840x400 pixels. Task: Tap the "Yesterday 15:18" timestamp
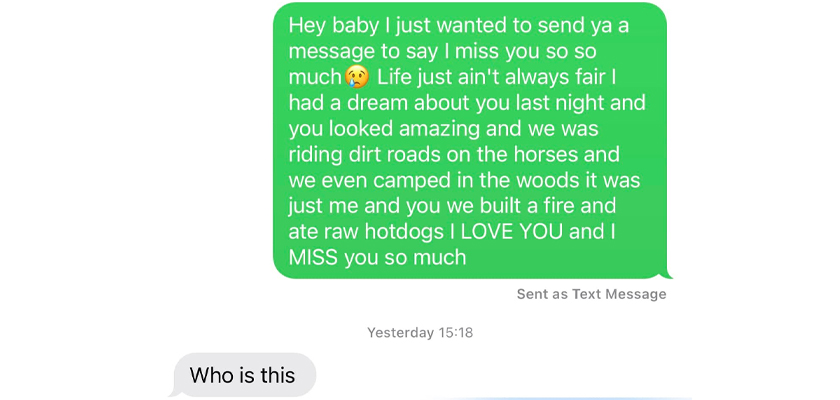click(x=420, y=333)
